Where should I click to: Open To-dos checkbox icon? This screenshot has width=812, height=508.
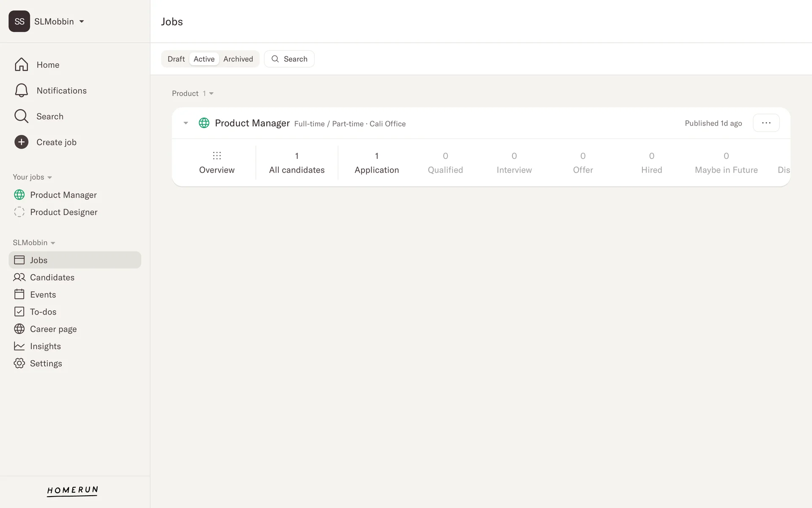click(19, 312)
